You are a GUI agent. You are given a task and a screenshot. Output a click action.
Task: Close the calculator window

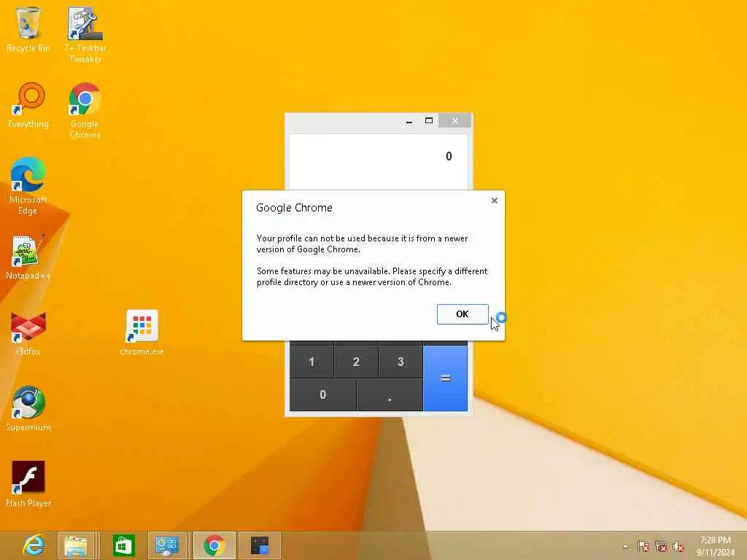tap(455, 121)
